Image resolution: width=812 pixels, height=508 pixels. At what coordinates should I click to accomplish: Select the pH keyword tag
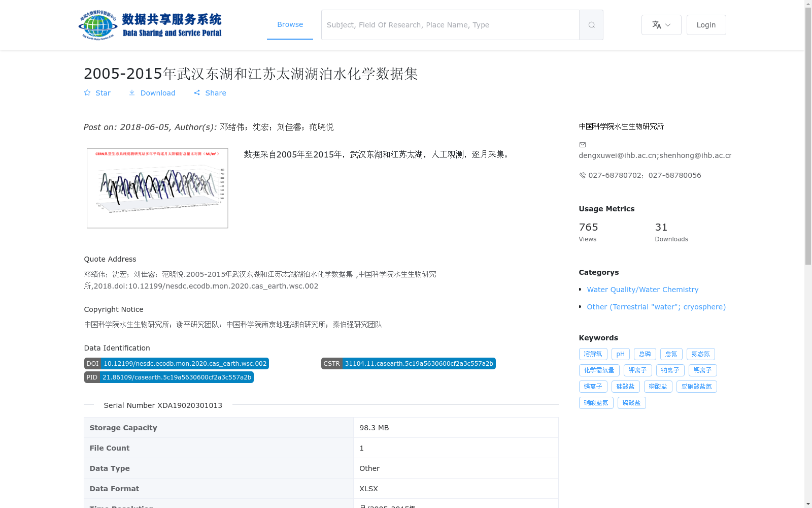click(x=620, y=354)
